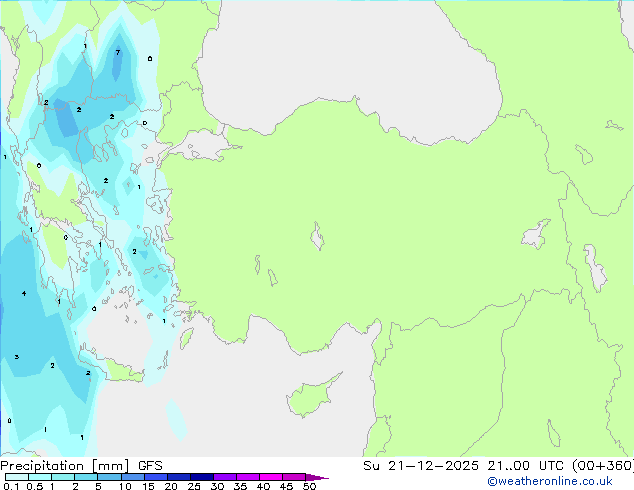The width and height of the screenshot is (634, 490).
Task: Click the legend label 0.1
Action: point(11,486)
